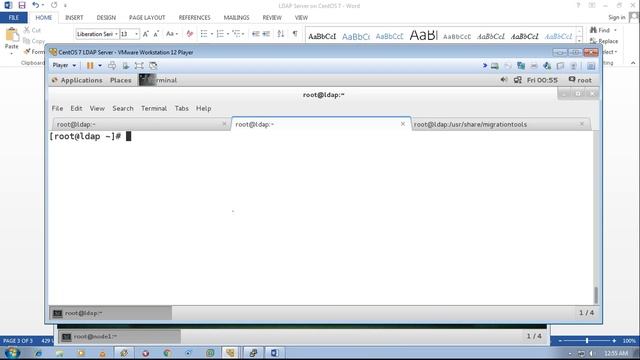
Task: Click the root@ldap:~ window button in GNOME's bottom panel
Action: (111, 313)
